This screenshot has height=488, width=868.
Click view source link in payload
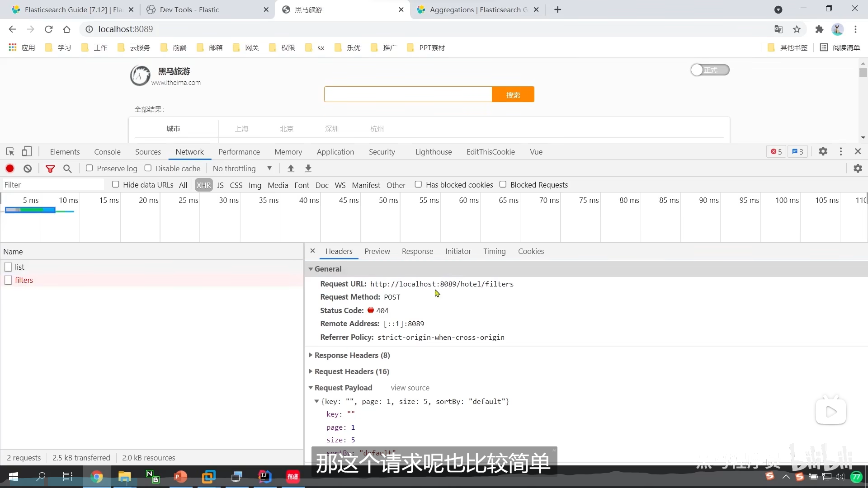click(x=410, y=388)
